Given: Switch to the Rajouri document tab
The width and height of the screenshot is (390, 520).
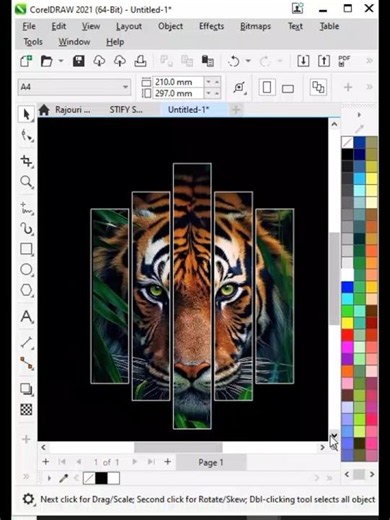Looking at the screenshot, I should tap(73, 110).
